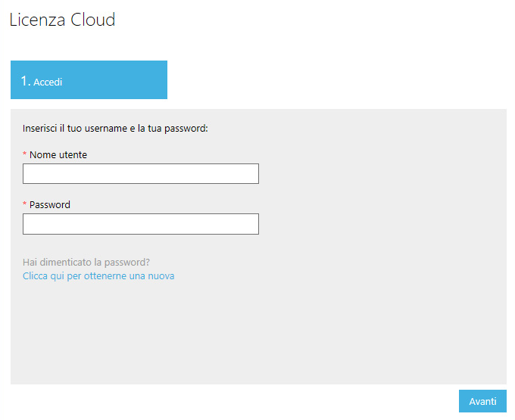Focus the Password text box
Screen dimensions: 515x420
pyautogui.click(x=141, y=224)
